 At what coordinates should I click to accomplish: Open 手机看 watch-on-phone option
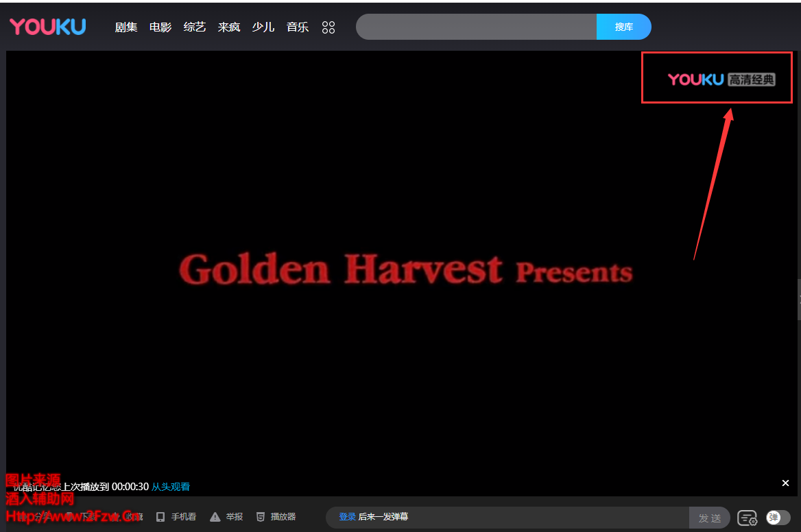(176, 517)
